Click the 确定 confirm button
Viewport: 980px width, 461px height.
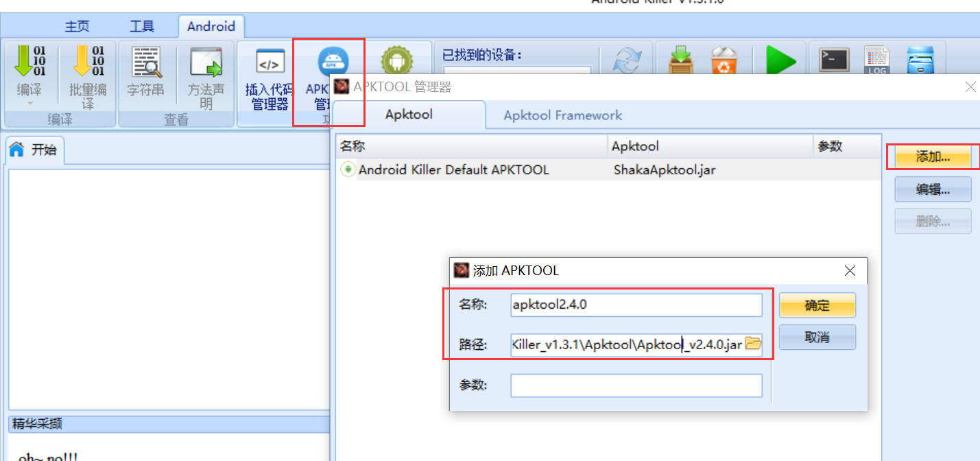click(817, 306)
